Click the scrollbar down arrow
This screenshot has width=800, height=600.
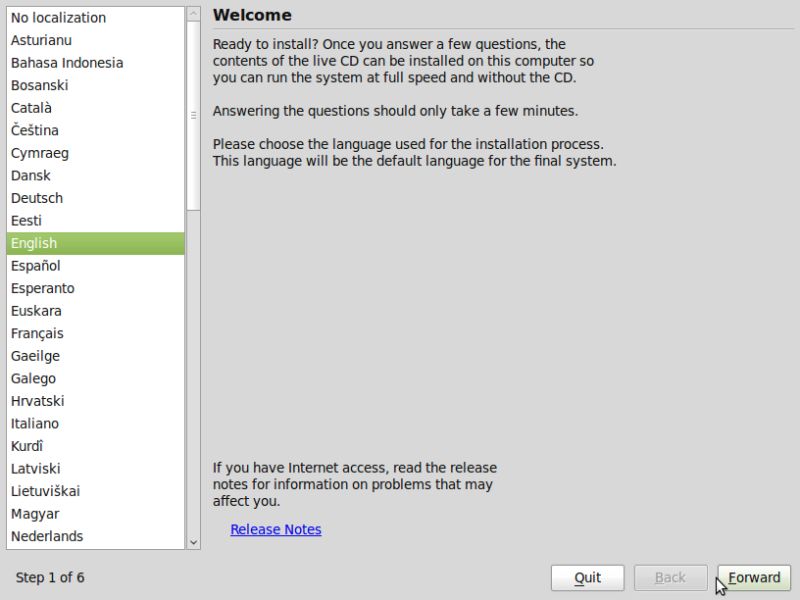[x=191, y=544]
